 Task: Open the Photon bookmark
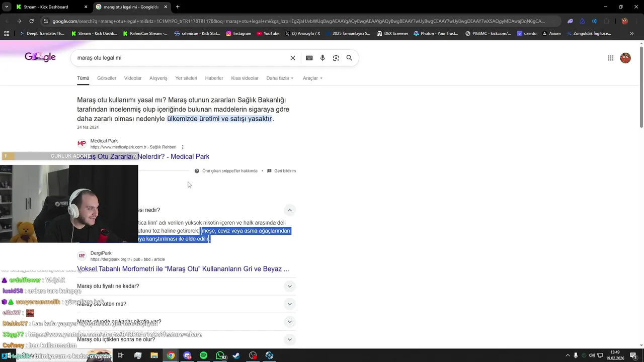436,34
